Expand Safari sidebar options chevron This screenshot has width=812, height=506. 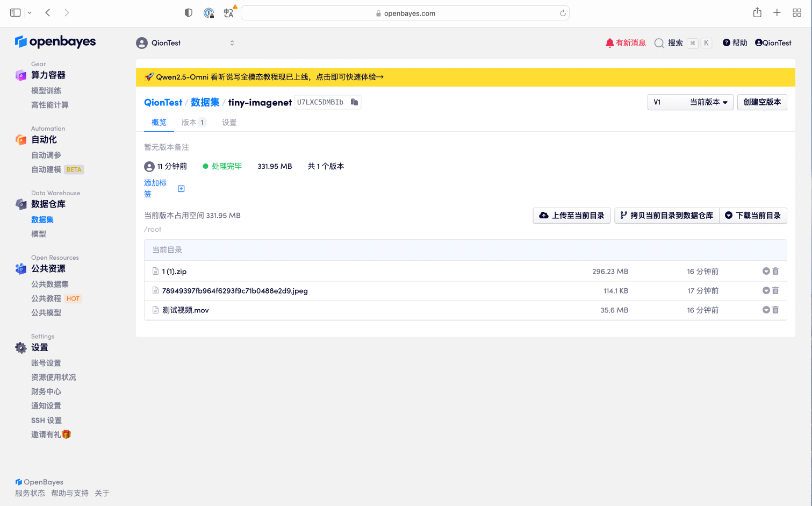[30, 13]
